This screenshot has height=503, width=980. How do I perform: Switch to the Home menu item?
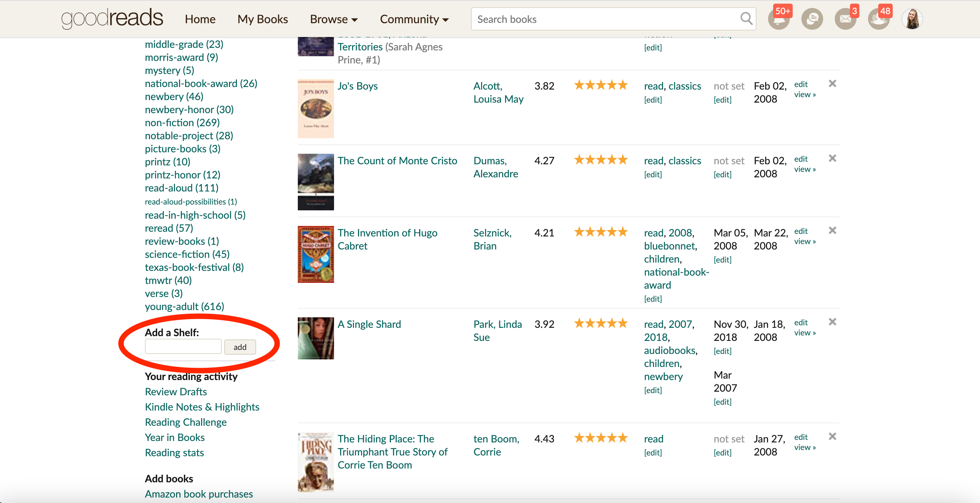[200, 19]
